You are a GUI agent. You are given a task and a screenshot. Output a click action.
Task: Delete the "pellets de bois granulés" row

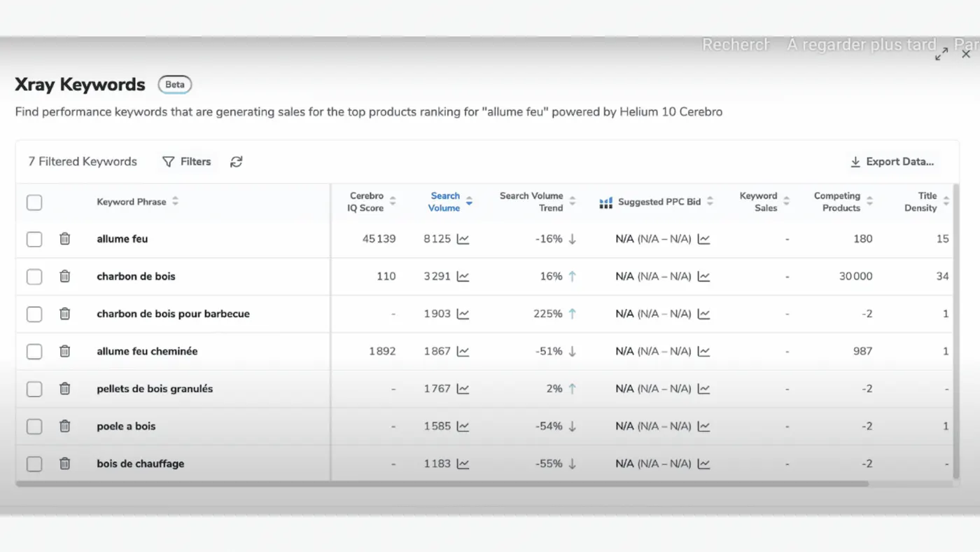pyautogui.click(x=64, y=389)
